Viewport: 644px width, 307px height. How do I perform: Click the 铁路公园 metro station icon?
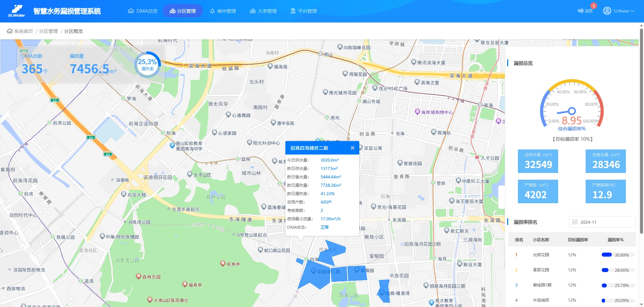53,237
